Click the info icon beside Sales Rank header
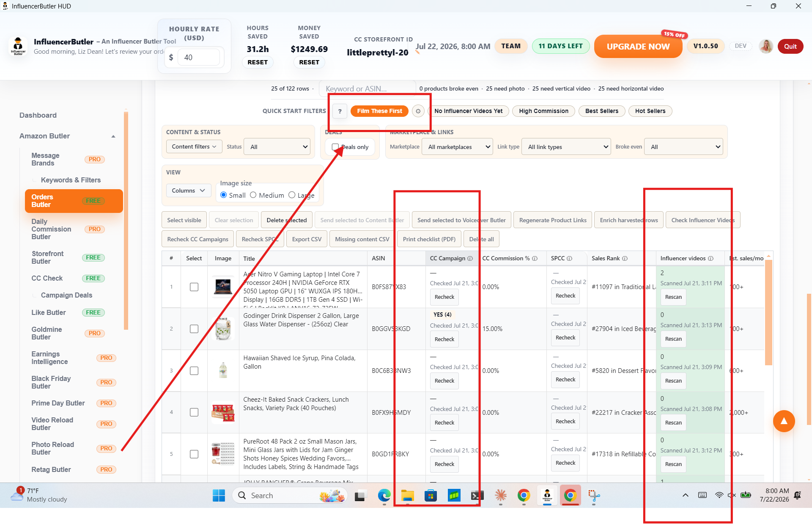 coord(625,258)
